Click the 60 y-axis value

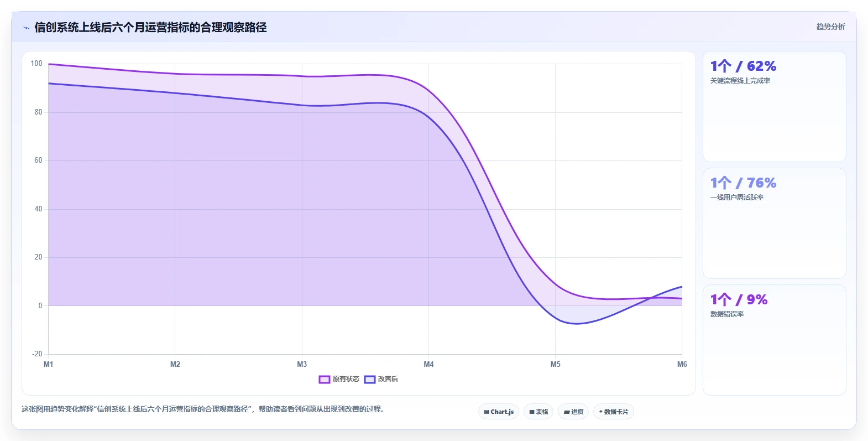click(x=38, y=160)
